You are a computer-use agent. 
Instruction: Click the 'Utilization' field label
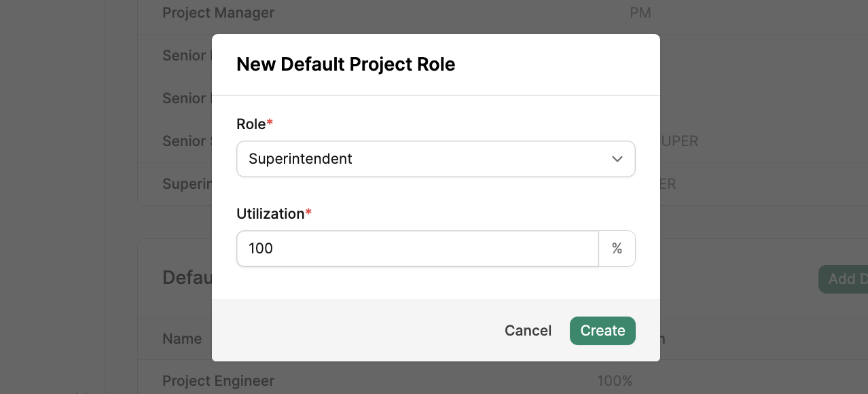[x=270, y=213]
